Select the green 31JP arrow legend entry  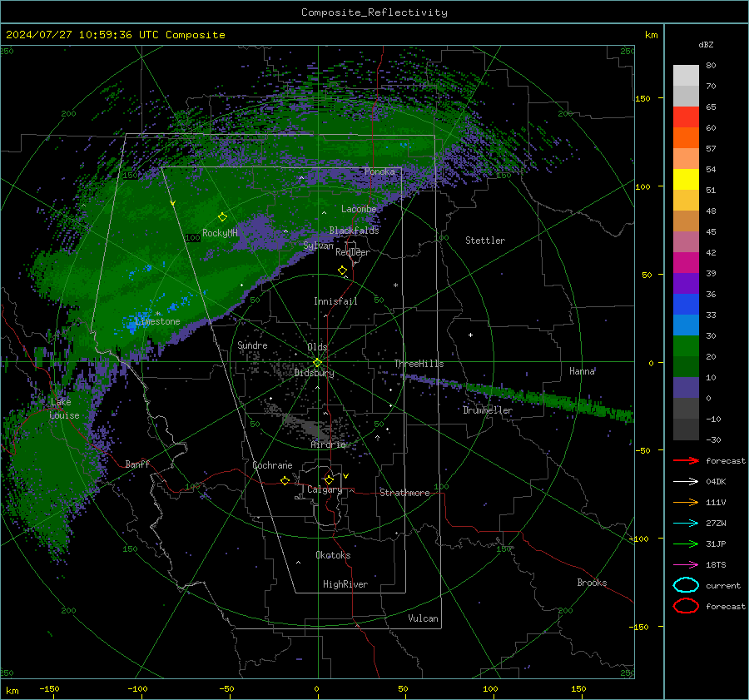click(686, 544)
